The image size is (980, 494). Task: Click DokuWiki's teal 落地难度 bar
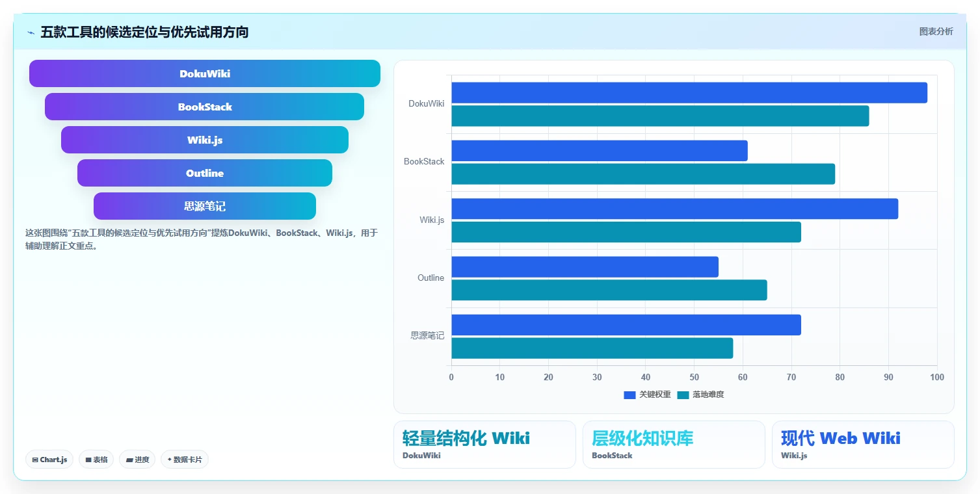[660, 116]
